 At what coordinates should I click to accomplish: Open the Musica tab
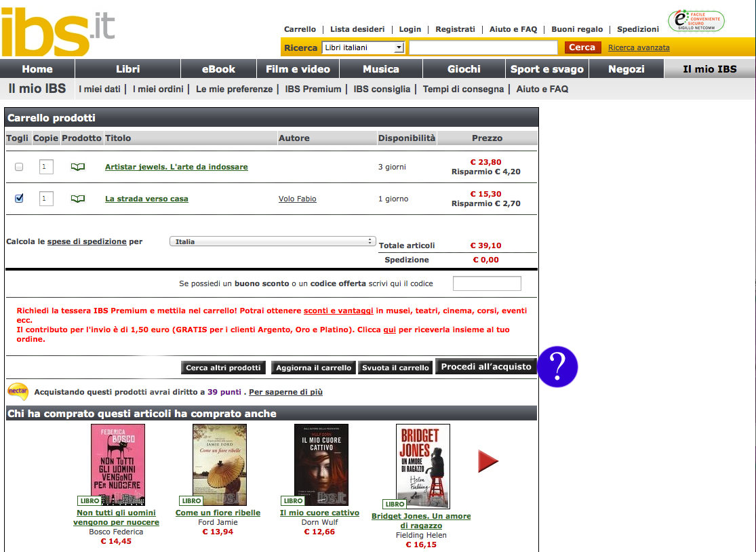pos(381,69)
